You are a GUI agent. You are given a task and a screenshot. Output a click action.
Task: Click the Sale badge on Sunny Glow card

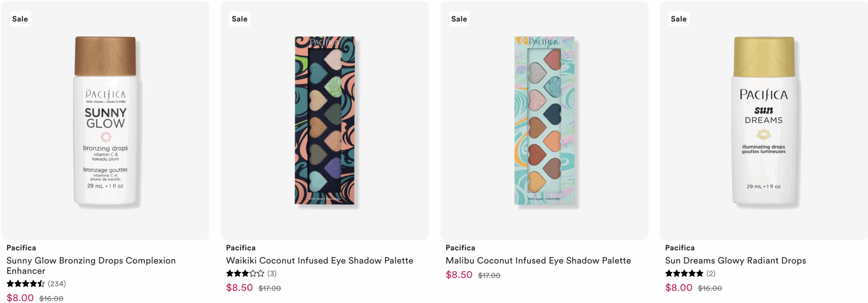tap(20, 19)
